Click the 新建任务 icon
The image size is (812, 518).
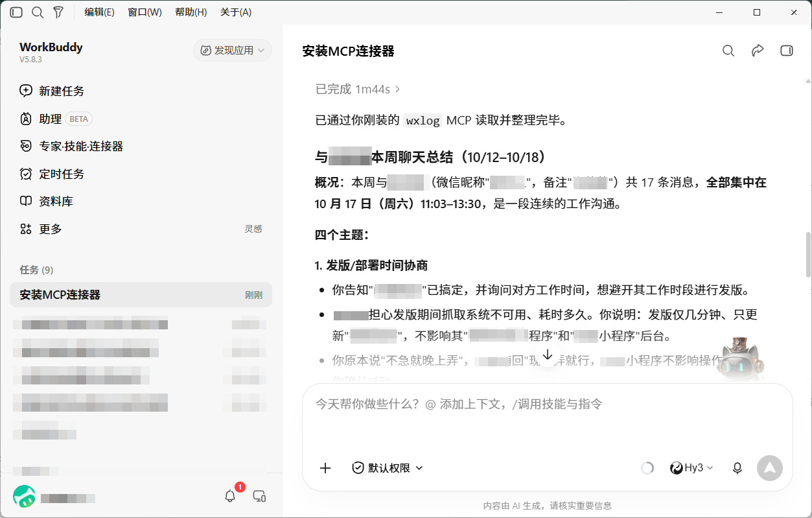26,91
